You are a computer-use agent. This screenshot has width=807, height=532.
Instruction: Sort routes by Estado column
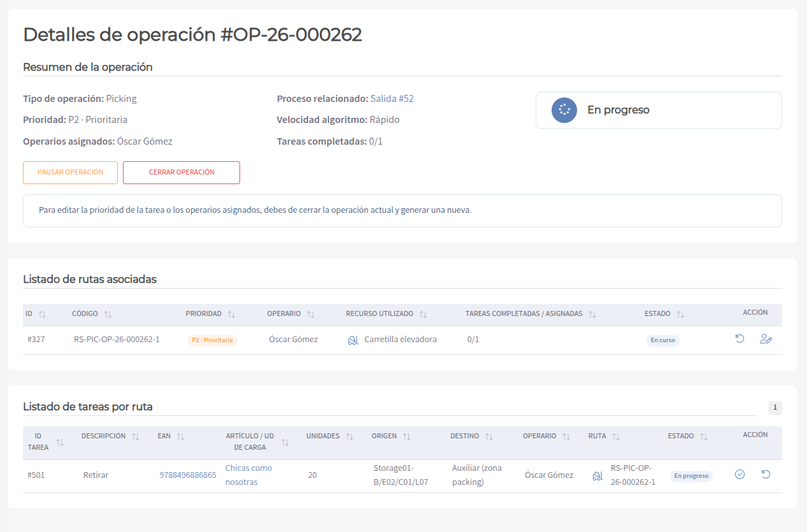click(x=680, y=314)
